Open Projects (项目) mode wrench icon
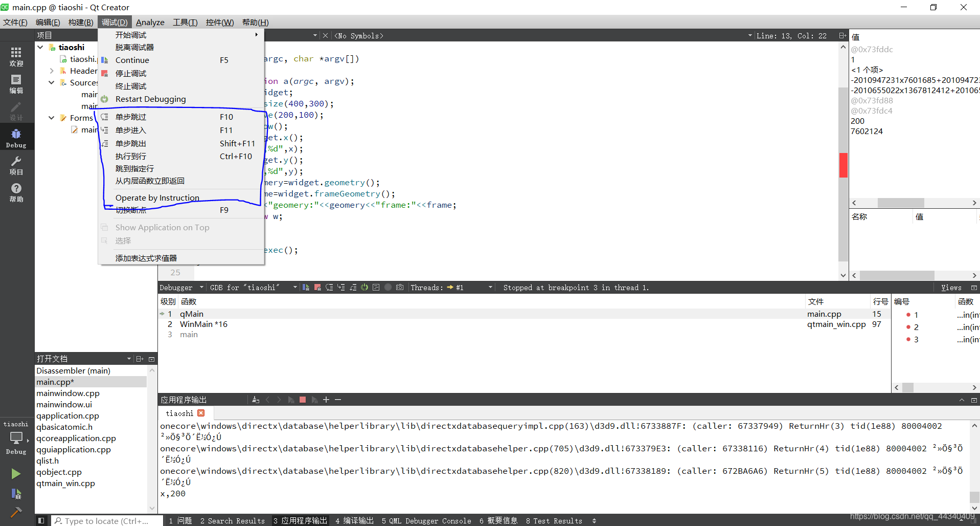Image resolution: width=980 pixels, height=526 pixels. point(16,165)
